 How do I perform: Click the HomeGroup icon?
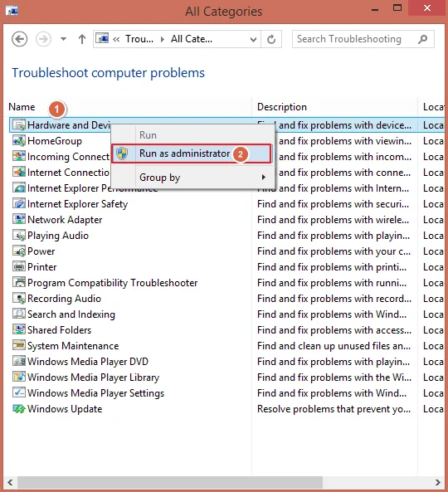click(19, 140)
